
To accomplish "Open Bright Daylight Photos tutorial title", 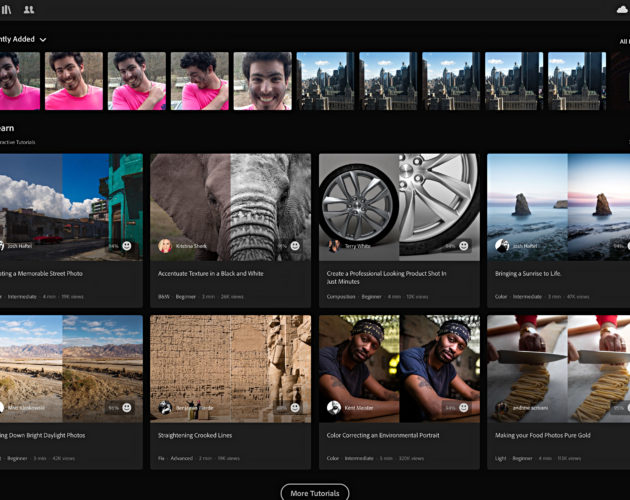I will pyautogui.click(x=43, y=435).
